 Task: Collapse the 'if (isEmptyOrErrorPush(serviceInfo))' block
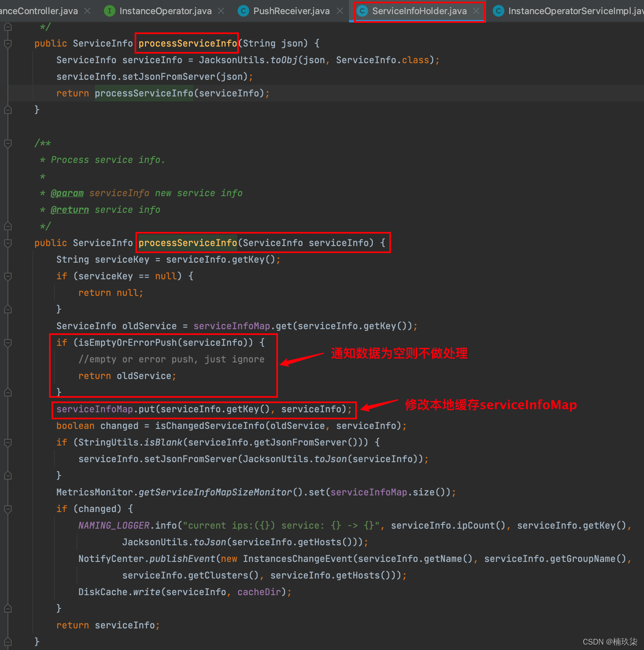(8, 342)
